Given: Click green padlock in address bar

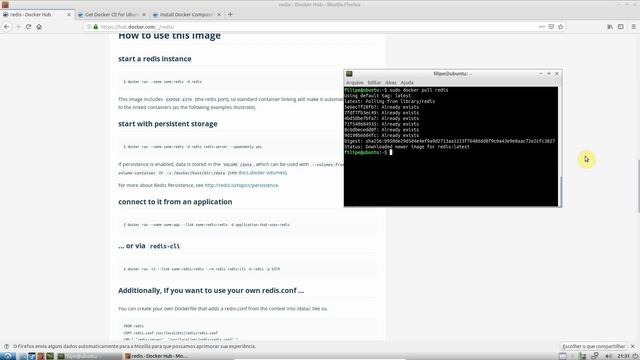Looking at the screenshot, I should click(96, 27).
